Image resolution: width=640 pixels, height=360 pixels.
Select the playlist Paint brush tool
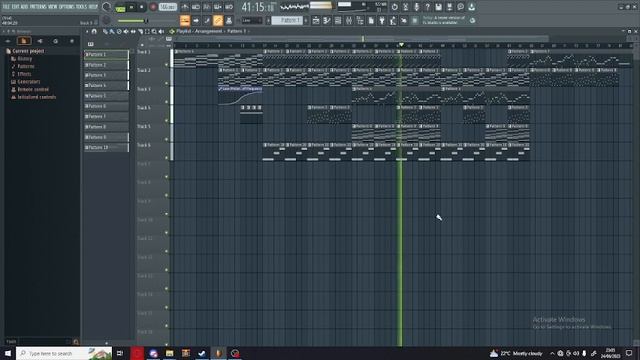pos(112,31)
